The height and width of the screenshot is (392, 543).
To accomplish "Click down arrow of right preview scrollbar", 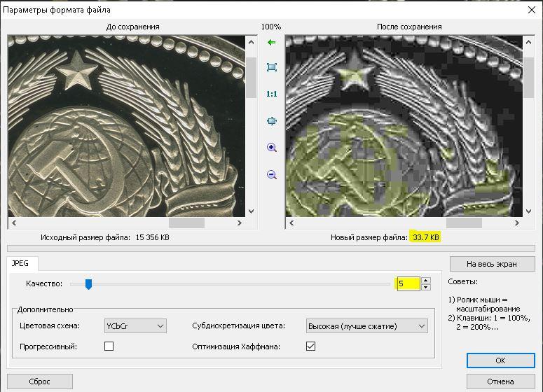I will 528,211.
